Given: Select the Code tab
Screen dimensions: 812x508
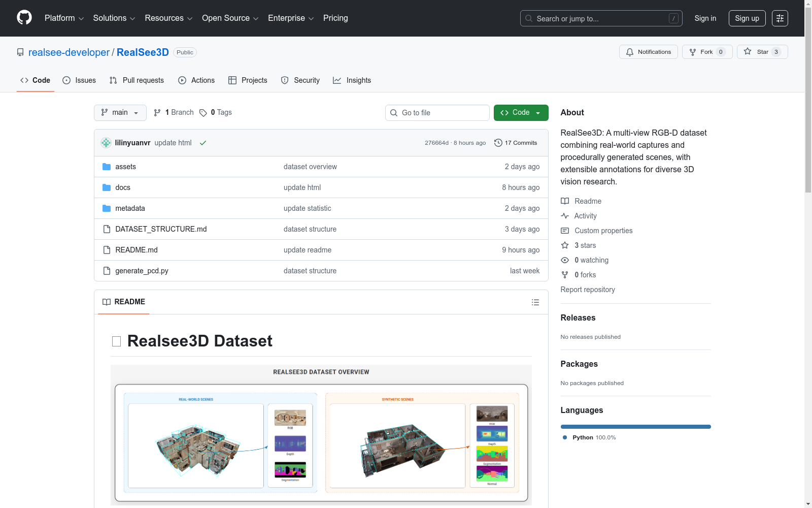Looking at the screenshot, I should pos(36,80).
